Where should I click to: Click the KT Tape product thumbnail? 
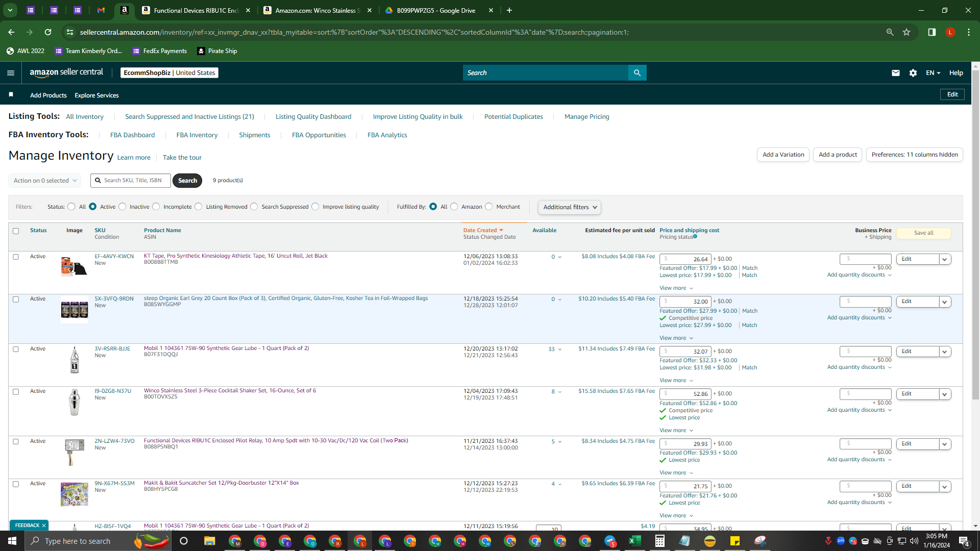coord(74,266)
